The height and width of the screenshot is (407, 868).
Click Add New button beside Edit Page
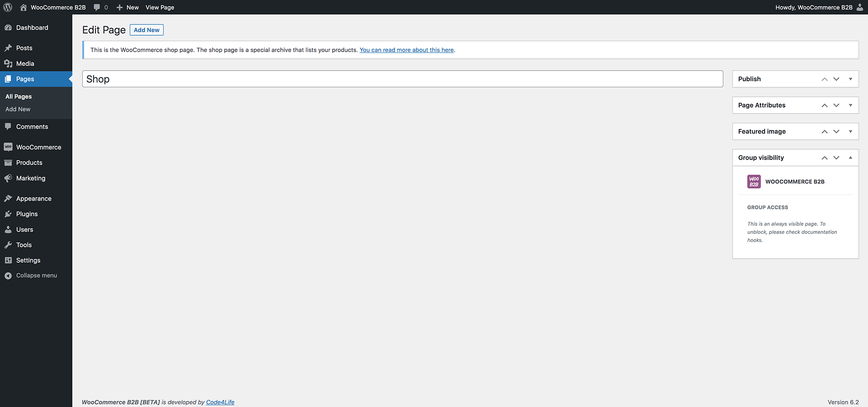pos(146,30)
